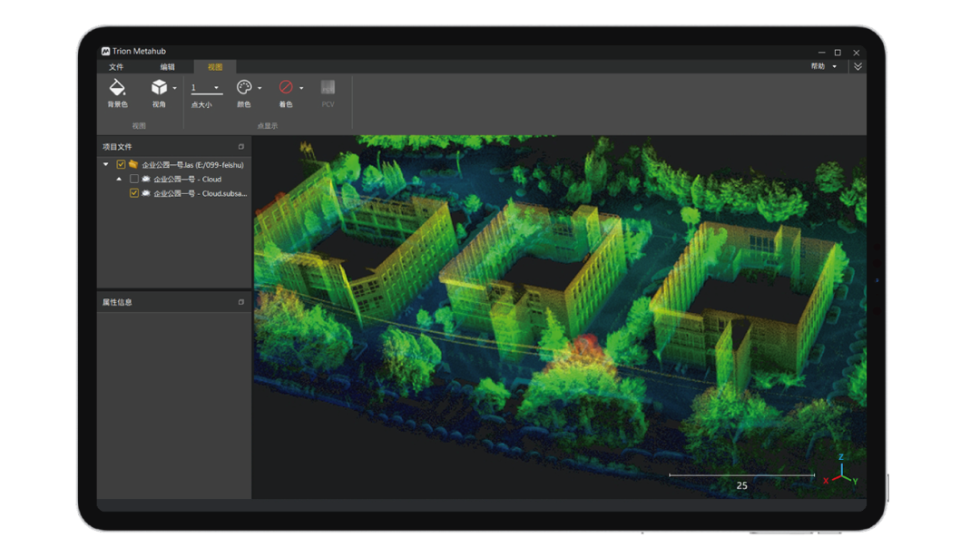This screenshot has width=980, height=557.
Task: Toggle the expander beside 企业公园一号 - Cloud
Action: 119,179
